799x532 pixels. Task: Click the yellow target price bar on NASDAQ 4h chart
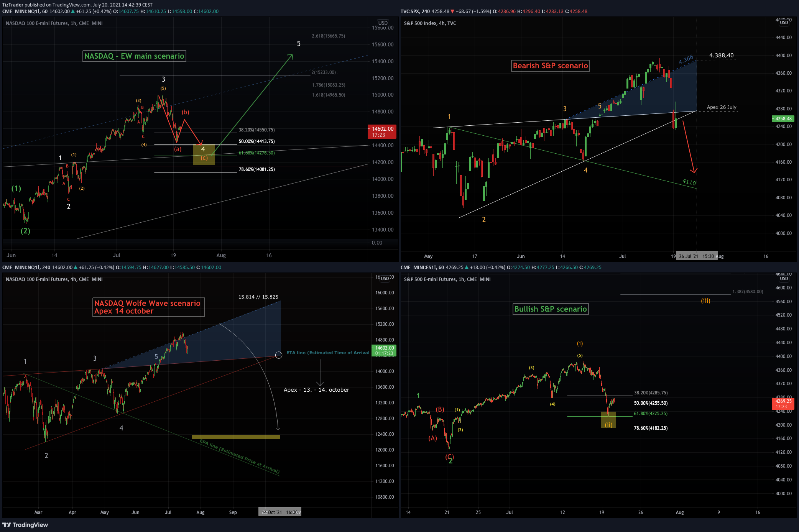point(236,437)
